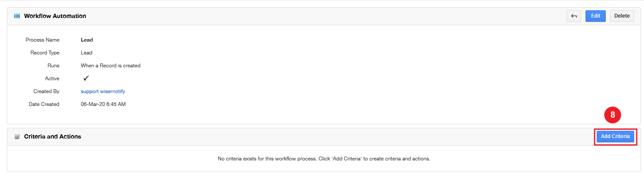Click the Workflow Automation heading text
Image resolution: width=644 pixels, height=178 pixels.
(x=55, y=16)
